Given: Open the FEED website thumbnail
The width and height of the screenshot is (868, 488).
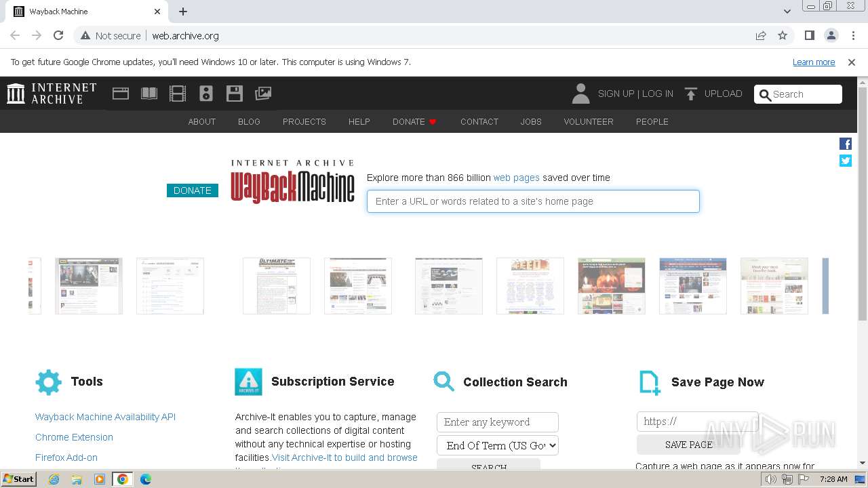Looking at the screenshot, I should (530, 286).
